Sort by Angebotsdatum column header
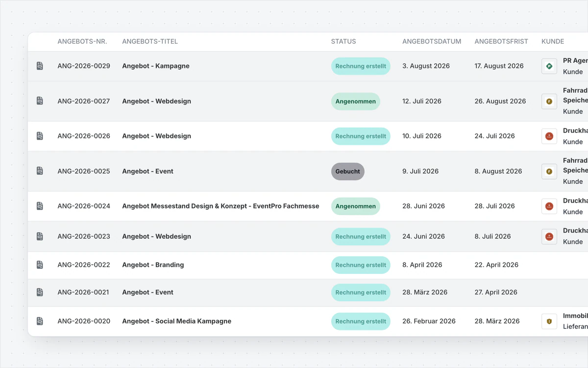Image resolution: width=588 pixels, height=368 pixels. pos(432,42)
